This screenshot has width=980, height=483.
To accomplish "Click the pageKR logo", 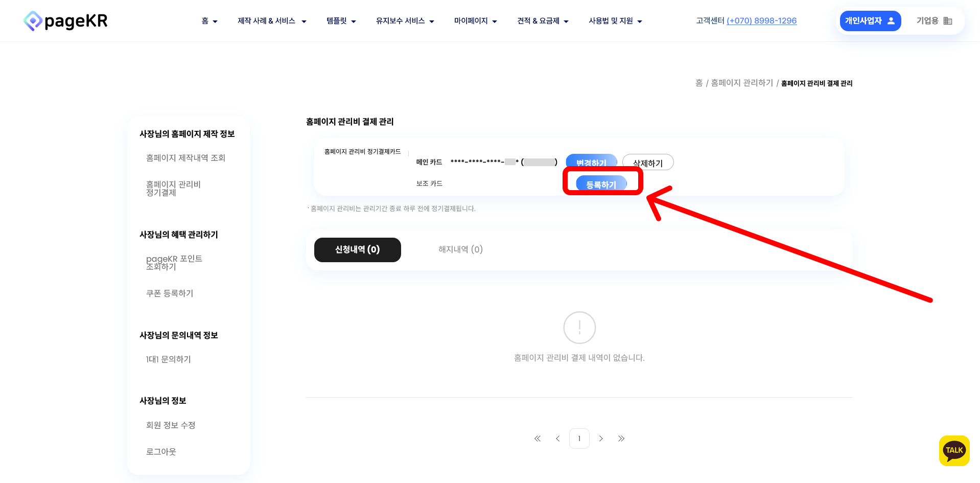I will click(65, 21).
